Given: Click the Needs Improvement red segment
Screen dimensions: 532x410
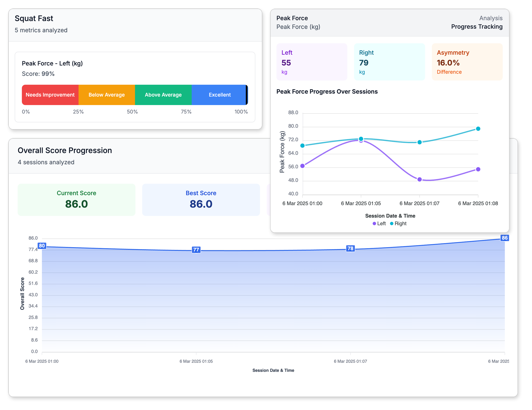Looking at the screenshot, I should pos(50,95).
